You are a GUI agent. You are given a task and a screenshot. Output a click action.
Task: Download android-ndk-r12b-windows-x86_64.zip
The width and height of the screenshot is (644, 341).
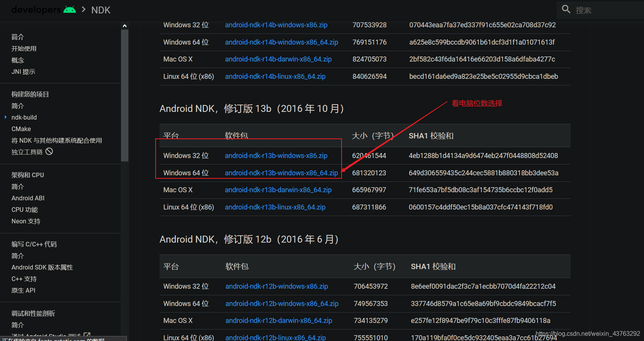282,304
